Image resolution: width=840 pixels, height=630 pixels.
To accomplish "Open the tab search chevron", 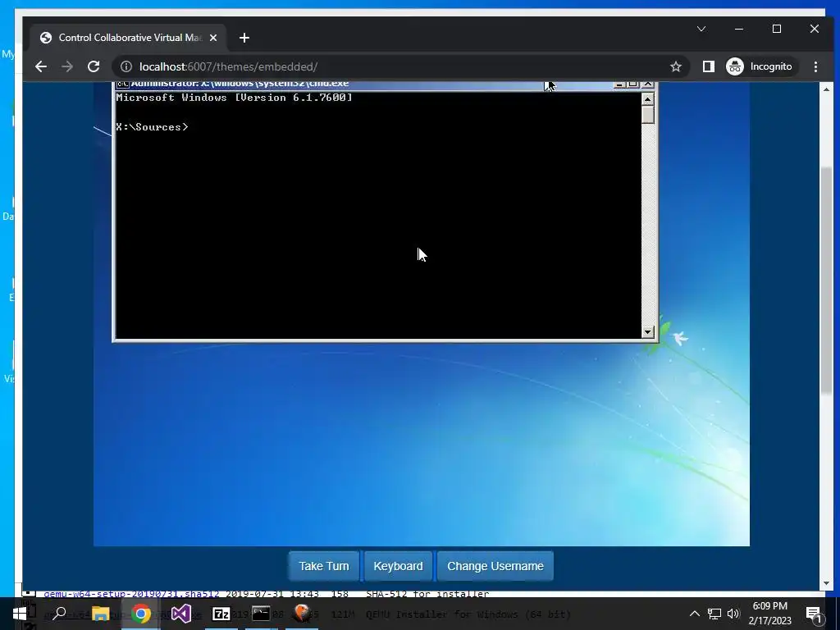I will (x=701, y=29).
